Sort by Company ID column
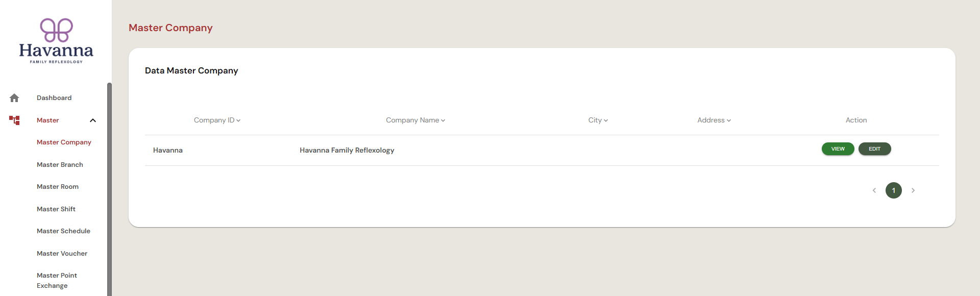 (217, 120)
